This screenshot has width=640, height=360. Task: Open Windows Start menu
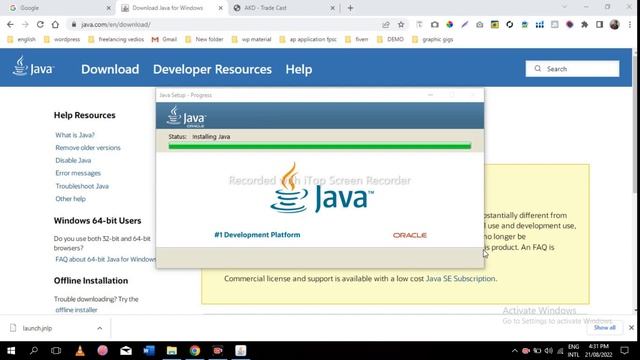[x=11, y=351]
